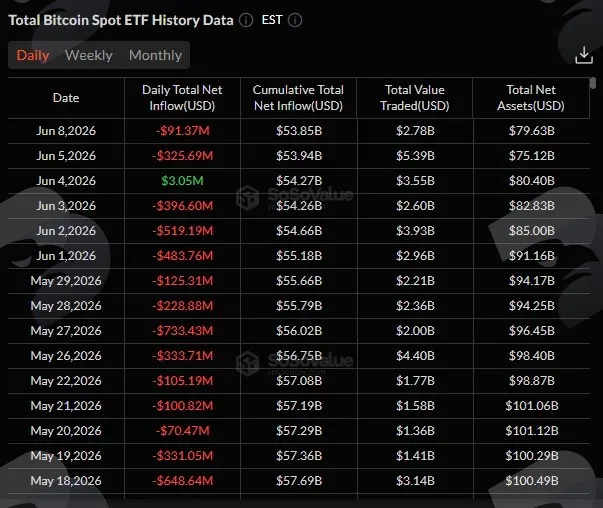
Task: Switch to the Monthly tab
Action: point(155,55)
